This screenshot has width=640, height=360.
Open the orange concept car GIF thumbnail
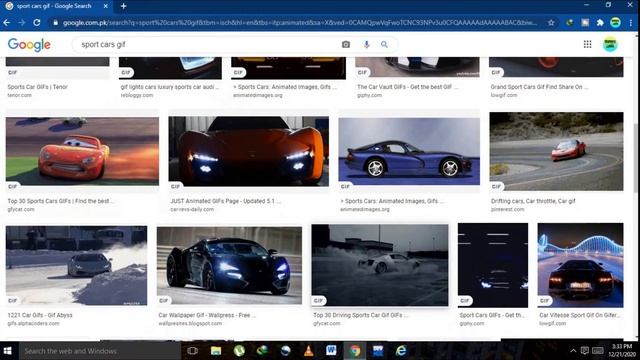point(249,151)
